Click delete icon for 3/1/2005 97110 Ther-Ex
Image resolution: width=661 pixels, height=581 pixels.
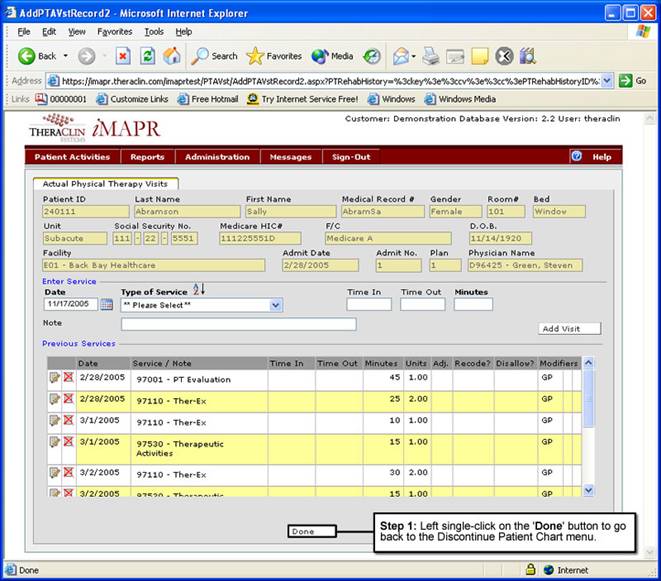pyautogui.click(x=68, y=420)
